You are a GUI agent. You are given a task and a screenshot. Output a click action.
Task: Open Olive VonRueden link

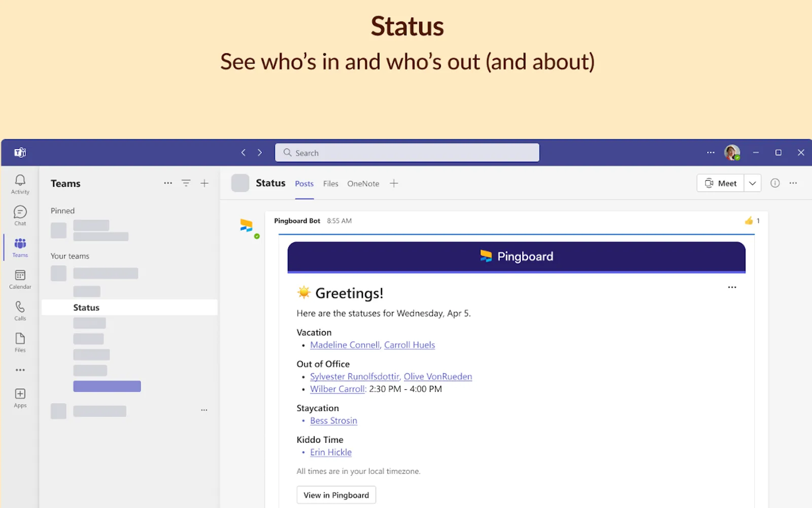[x=438, y=376]
